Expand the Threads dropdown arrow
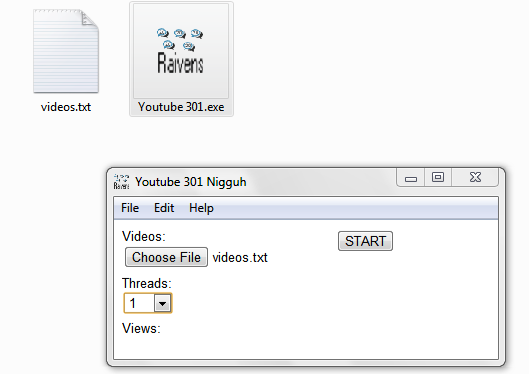 162,303
